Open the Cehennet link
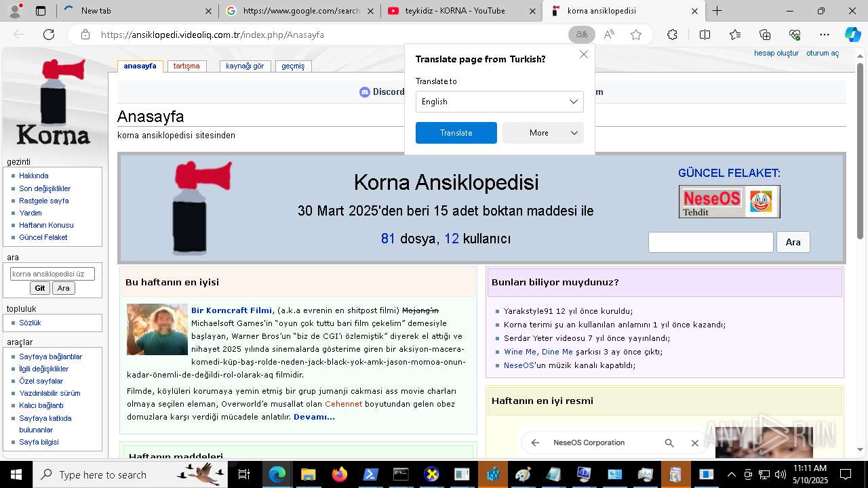This screenshot has height=488, width=868. [343, 404]
